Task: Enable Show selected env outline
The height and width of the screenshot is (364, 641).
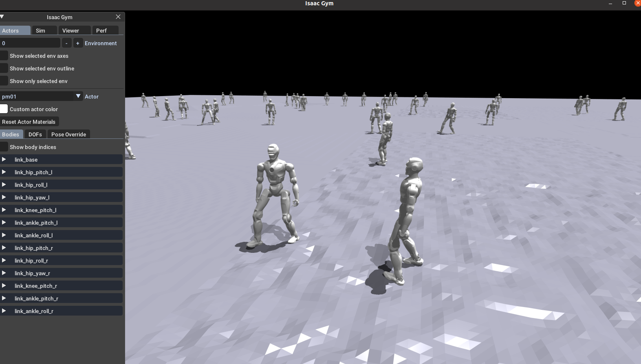Action: point(4,68)
